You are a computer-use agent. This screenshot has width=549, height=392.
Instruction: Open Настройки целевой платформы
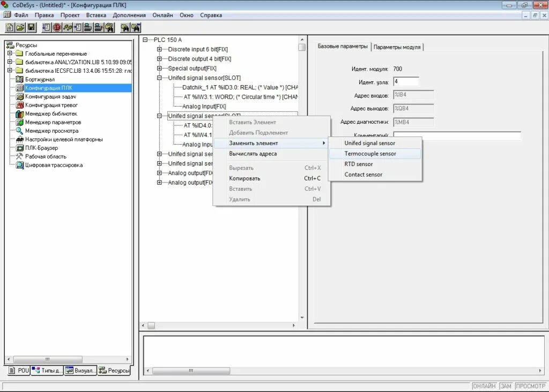[x=64, y=139]
